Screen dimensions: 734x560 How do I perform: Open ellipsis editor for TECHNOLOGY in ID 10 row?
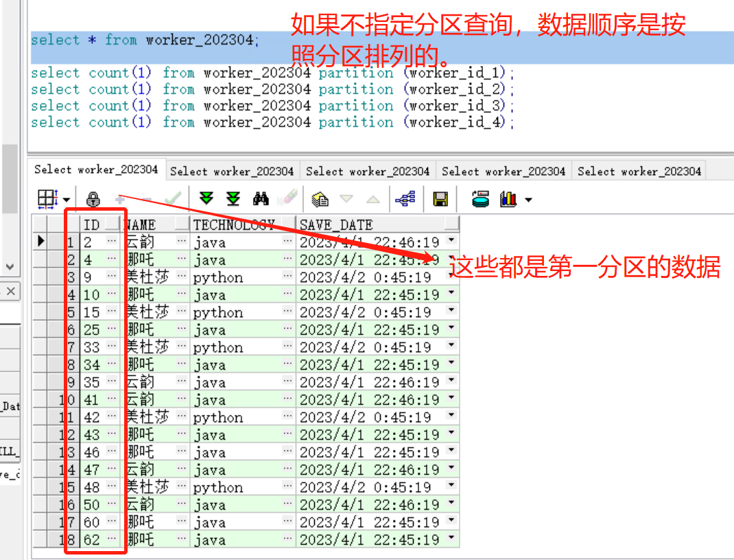pyautogui.click(x=287, y=293)
